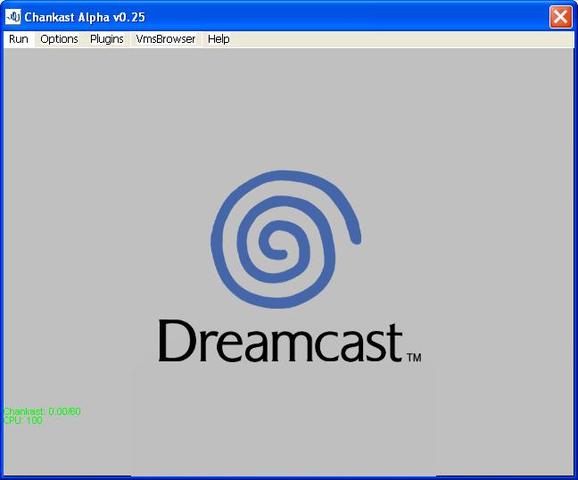Open the Run menu
The image size is (578, 480).
point(18,39)
